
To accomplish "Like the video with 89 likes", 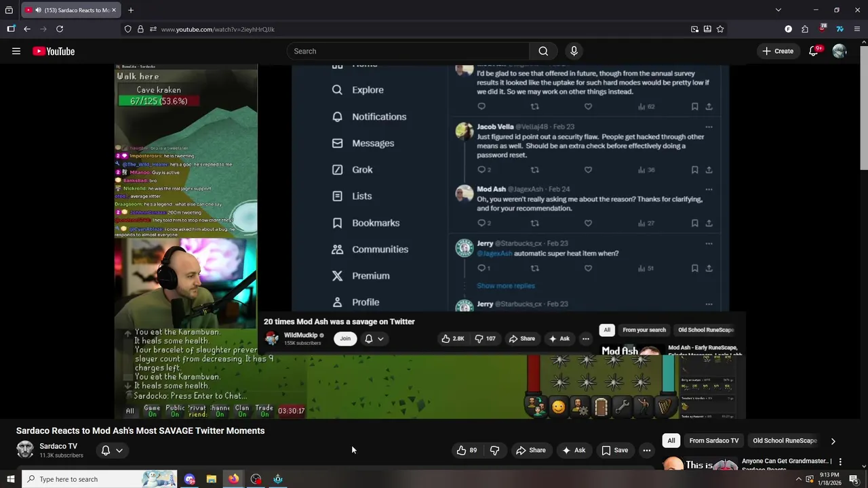I will point(467,450).
